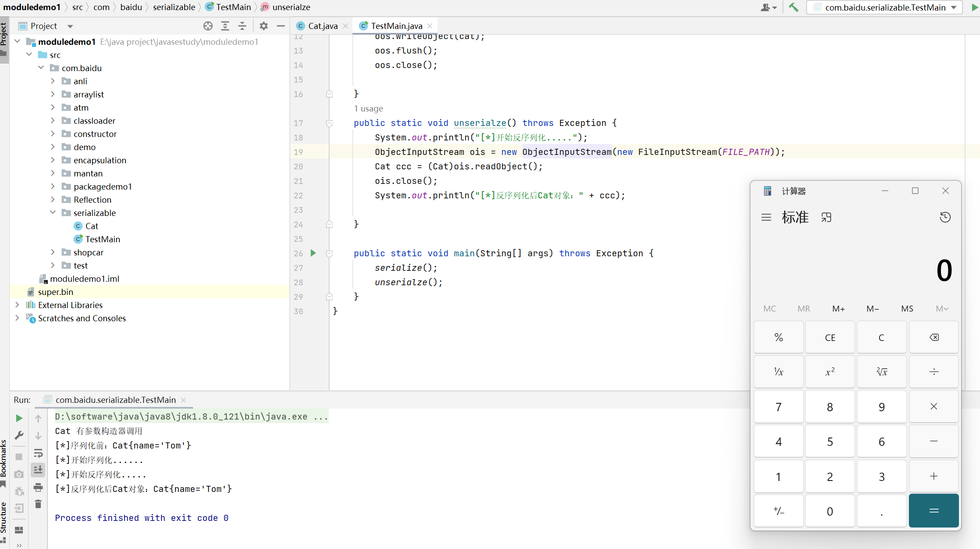Expand Scratches and Consoles node

18,318
